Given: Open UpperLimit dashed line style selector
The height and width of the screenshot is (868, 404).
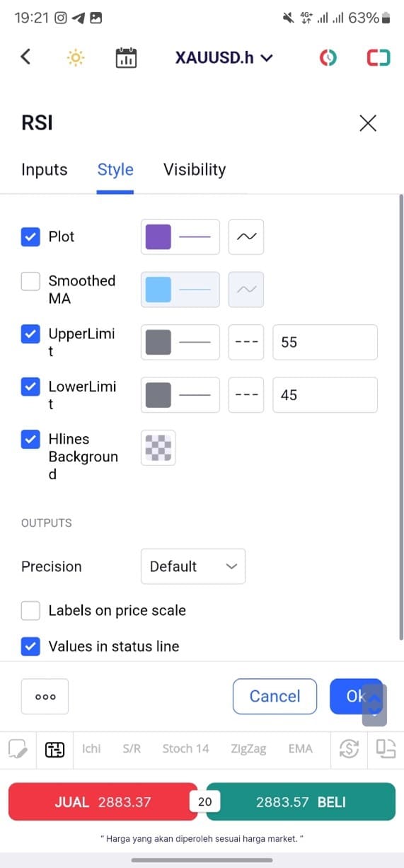Looking at the screenshot, I should click(246, 342).
